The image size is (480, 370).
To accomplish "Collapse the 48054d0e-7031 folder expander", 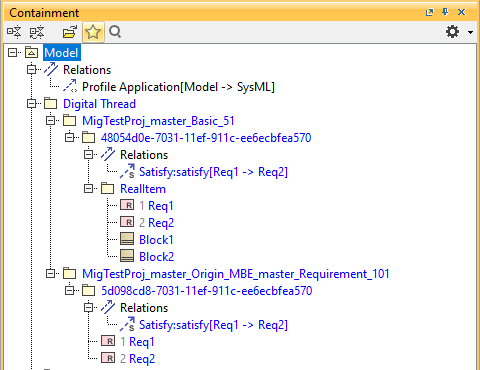I will 70,138.
